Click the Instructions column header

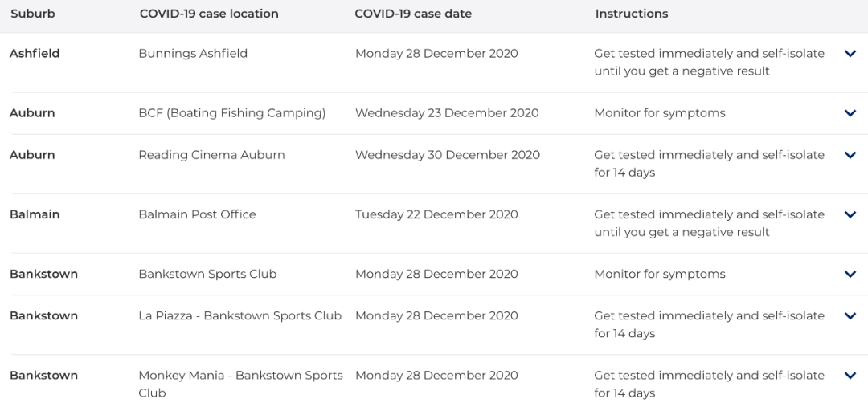[x=632, y=14]
